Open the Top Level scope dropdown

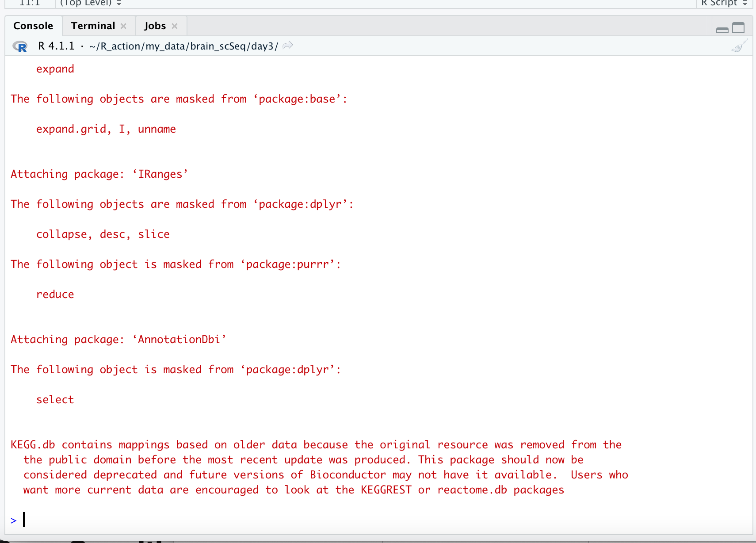91,3
